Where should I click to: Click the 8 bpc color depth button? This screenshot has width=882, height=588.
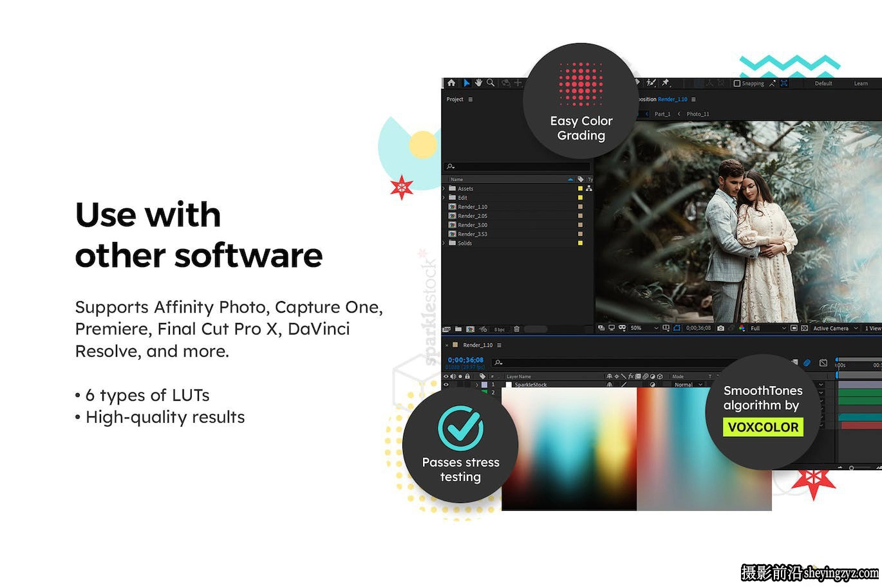coord(500,329)
